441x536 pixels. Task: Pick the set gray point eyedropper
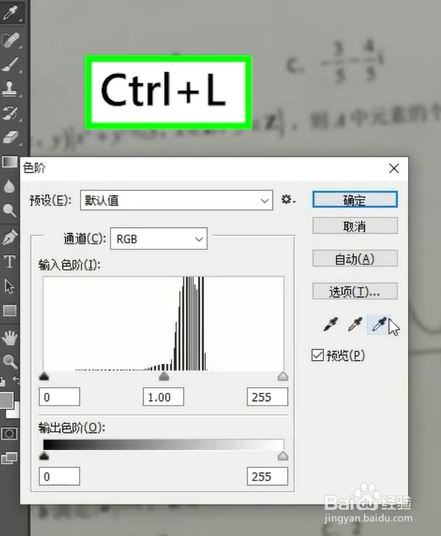(355, 324)
